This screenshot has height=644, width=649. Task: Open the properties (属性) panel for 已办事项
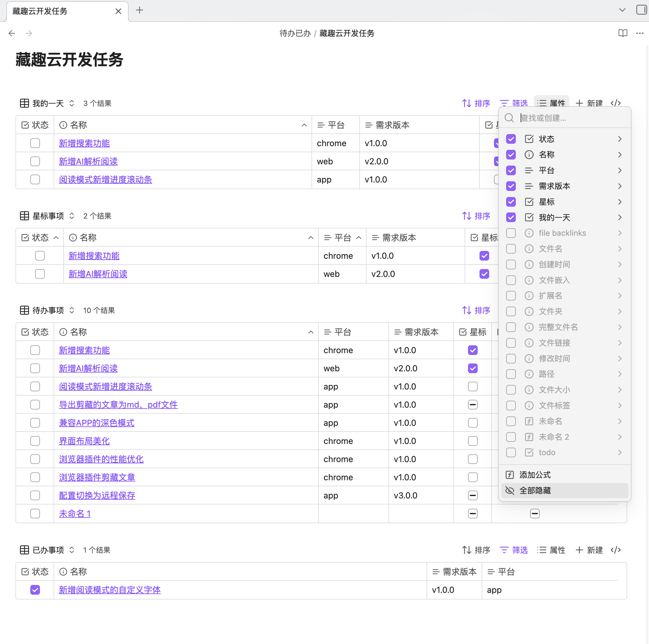click(x=551, y=550)
